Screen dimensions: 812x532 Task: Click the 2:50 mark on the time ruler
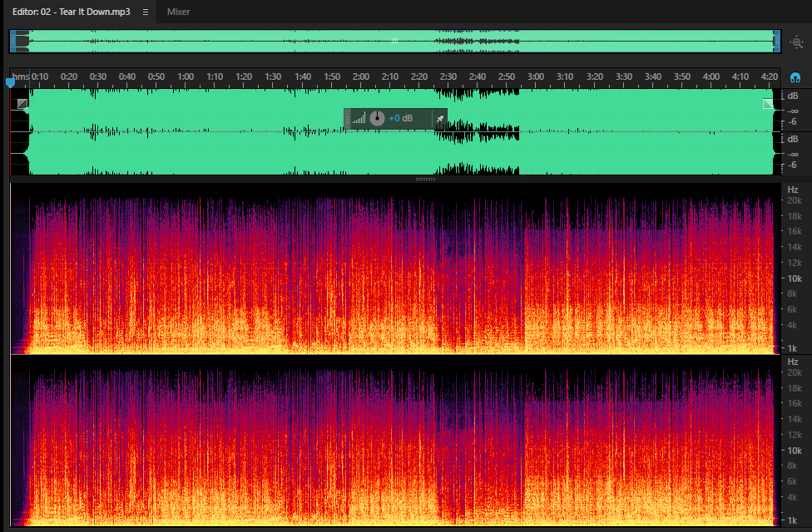pos(507,76)
